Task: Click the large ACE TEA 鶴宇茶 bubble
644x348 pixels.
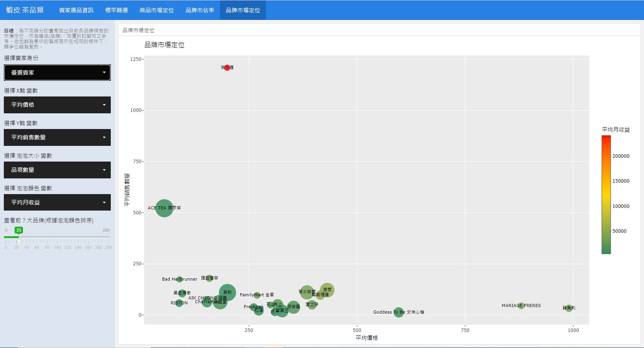Action: pos(164,208)
